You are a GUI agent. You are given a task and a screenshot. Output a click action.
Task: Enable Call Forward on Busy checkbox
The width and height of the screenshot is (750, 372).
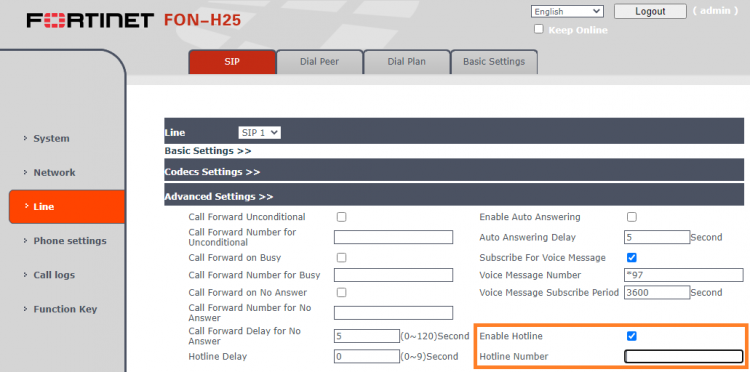click(342, 258)
